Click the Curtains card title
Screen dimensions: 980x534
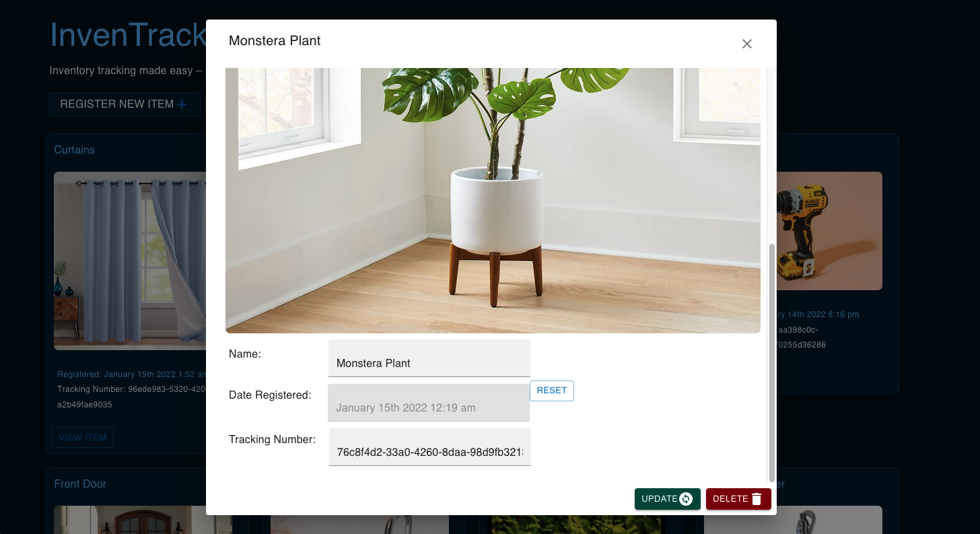[75, 149]
